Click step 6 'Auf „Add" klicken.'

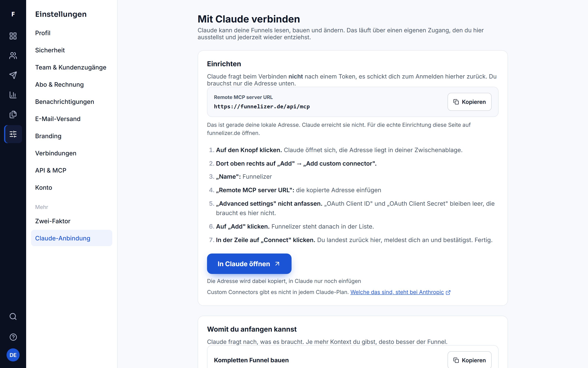(x=243, y=226)
